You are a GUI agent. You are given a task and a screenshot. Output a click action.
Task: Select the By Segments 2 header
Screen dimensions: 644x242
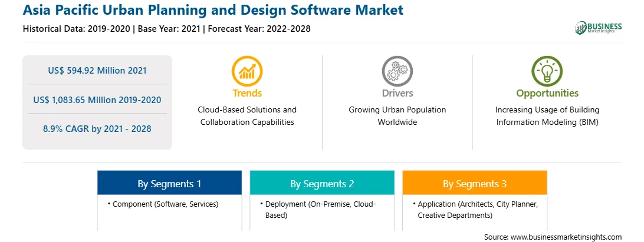pos(322,183)
